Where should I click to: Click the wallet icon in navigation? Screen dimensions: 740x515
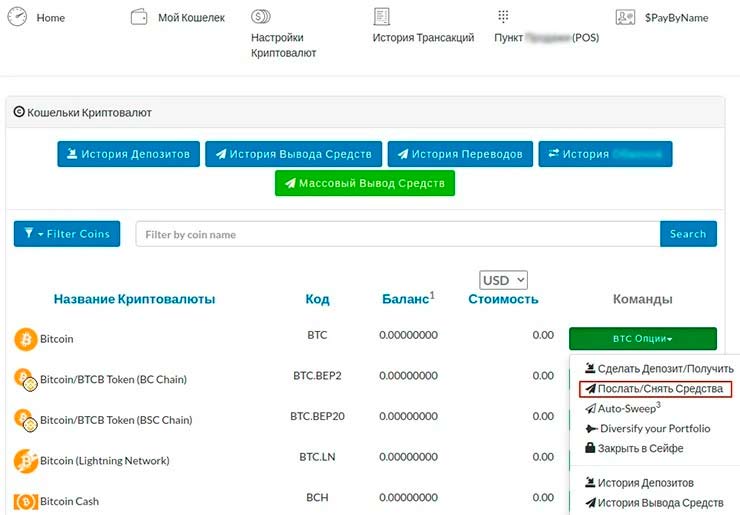tap(140, 17)
